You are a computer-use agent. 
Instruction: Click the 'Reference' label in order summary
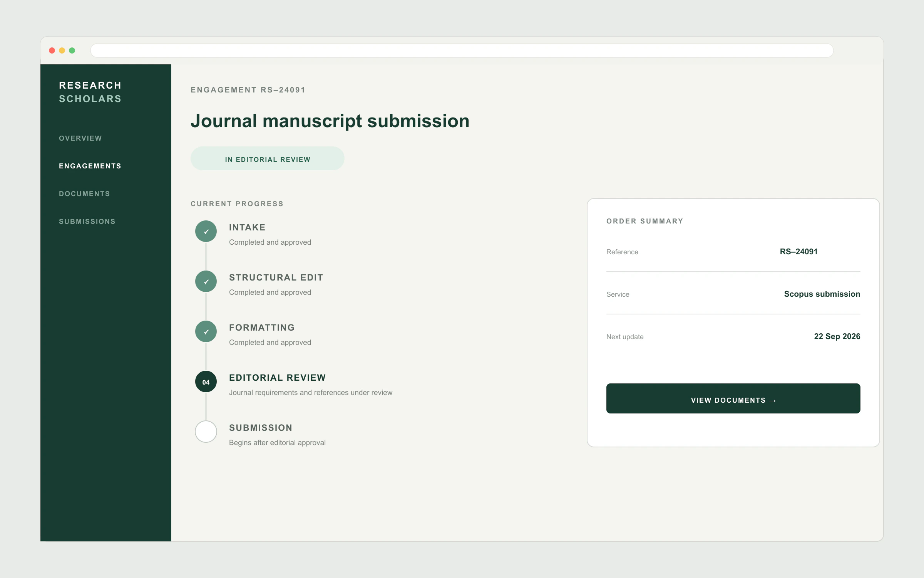tap(622, 252)
